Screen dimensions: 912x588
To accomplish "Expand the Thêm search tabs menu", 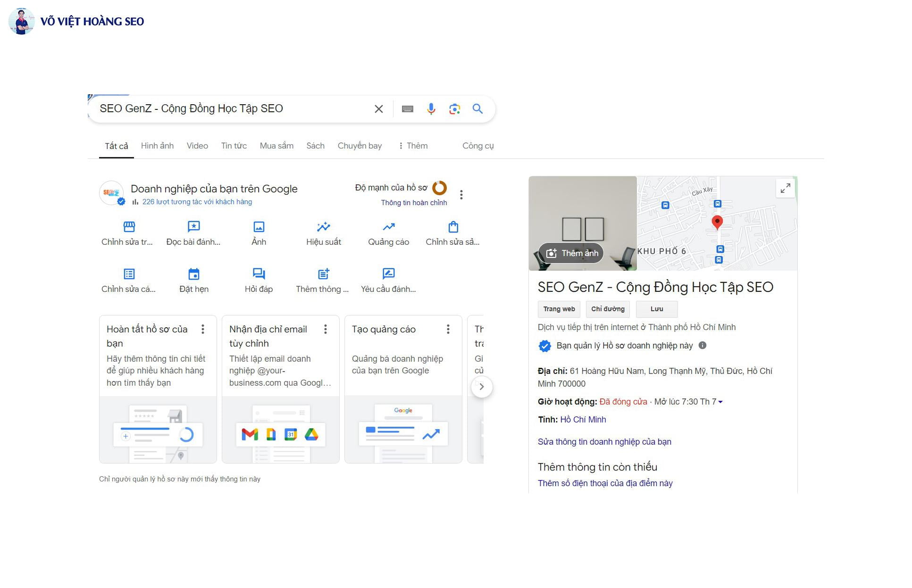I will click(413, 146).
